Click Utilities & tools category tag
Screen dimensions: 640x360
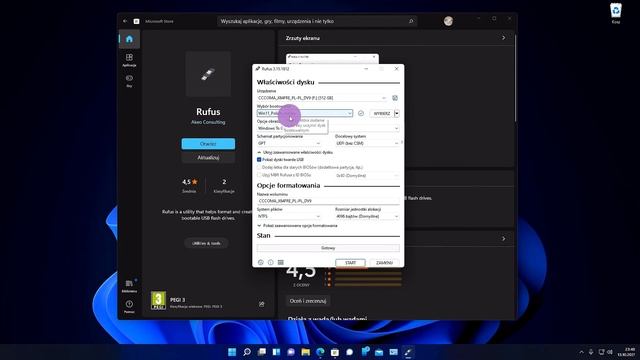tap(206, 243)
